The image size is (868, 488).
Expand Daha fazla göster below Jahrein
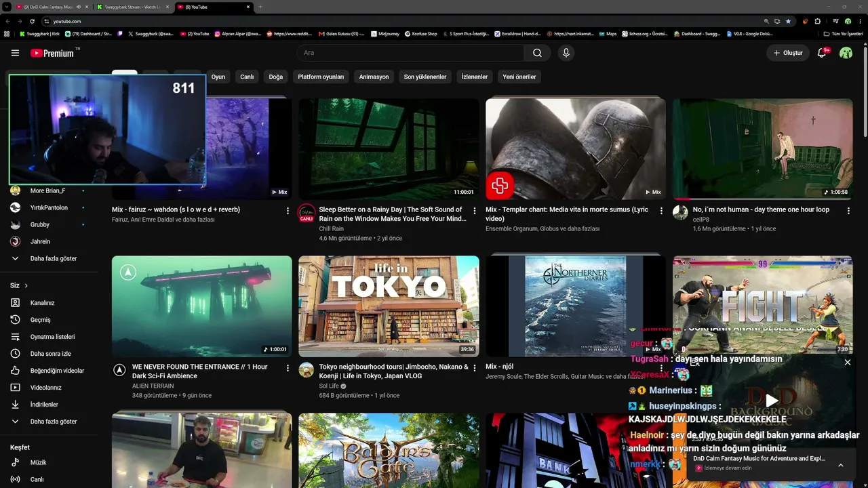coord(53,258)
